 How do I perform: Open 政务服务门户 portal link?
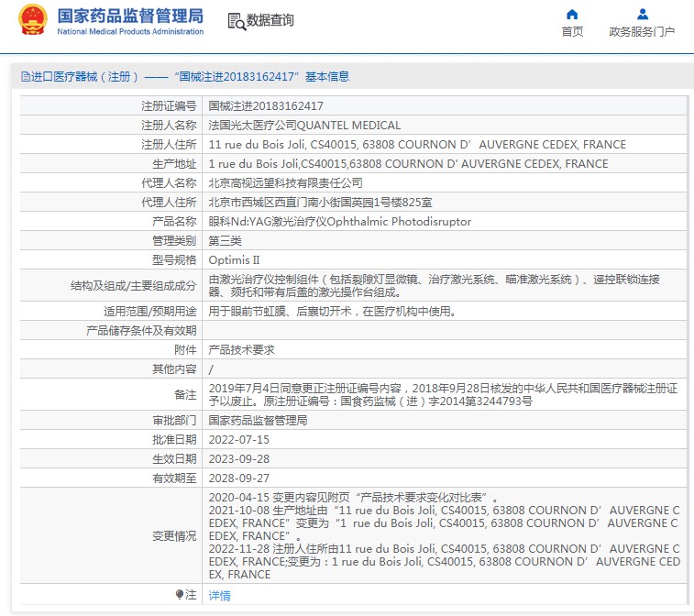[x=642, y=32]
